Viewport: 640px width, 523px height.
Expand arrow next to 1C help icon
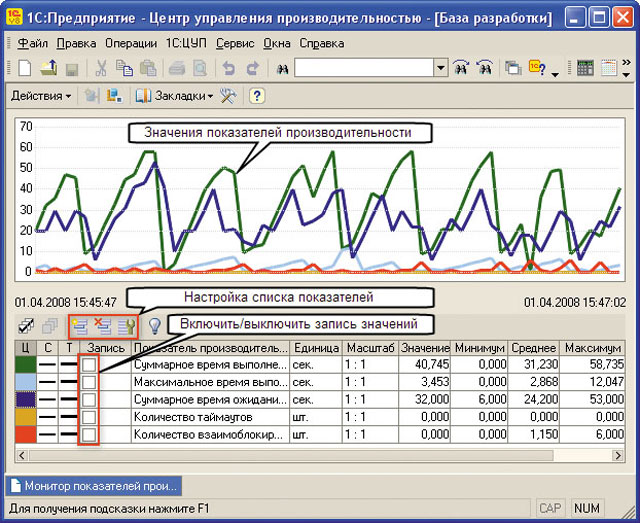point(555,75)
